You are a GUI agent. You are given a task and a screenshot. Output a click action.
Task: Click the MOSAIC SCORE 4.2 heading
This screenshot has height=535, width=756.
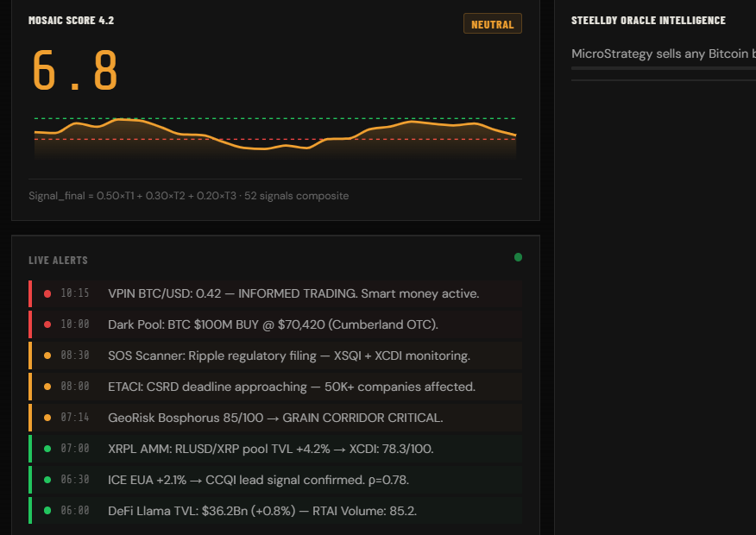72,20
